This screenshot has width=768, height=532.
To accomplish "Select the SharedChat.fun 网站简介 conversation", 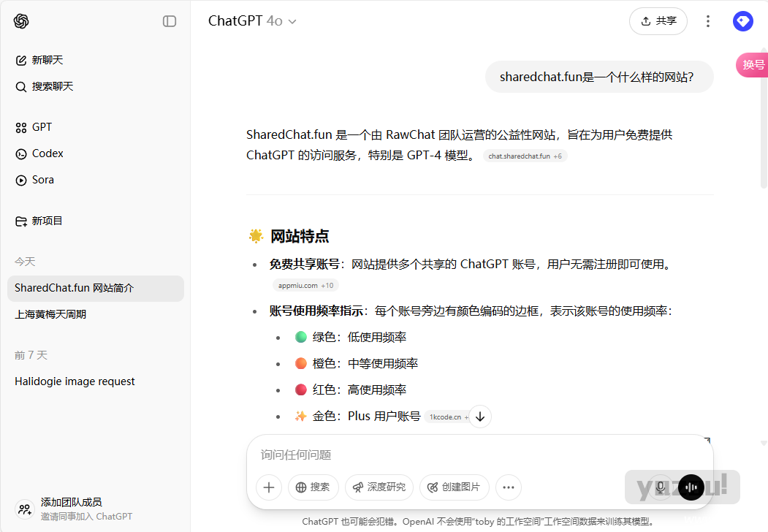I will pos(96,288).
